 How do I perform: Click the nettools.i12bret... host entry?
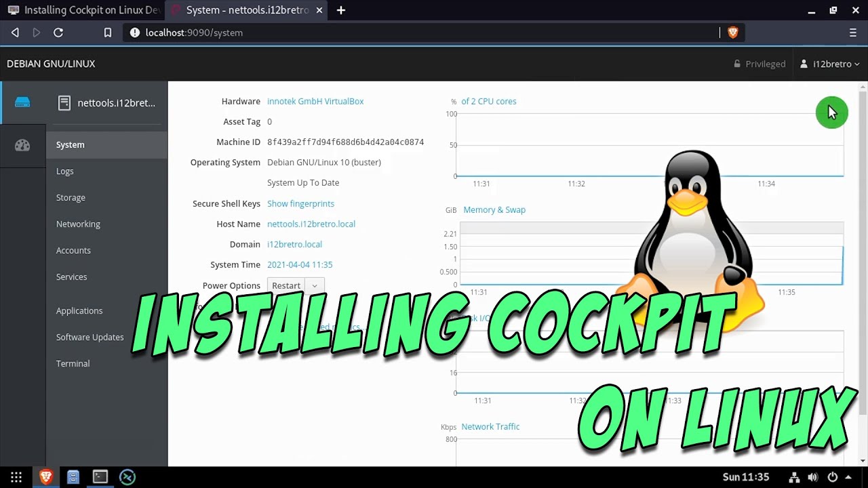106,103
